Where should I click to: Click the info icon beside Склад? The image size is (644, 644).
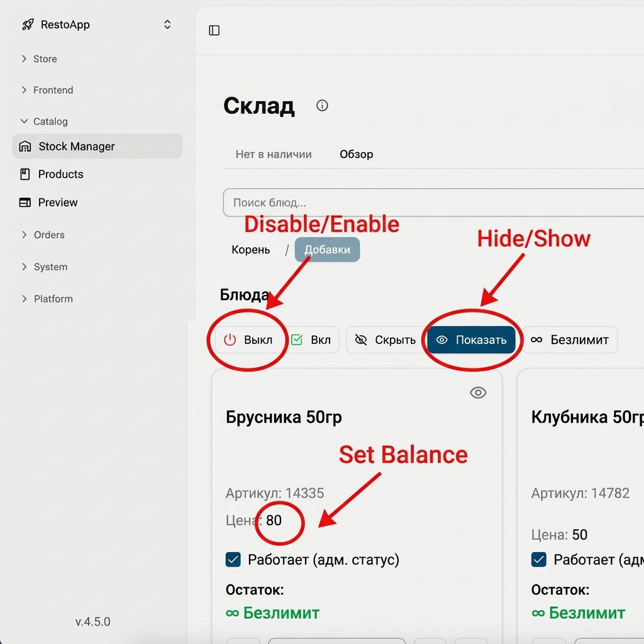[322, 106]
